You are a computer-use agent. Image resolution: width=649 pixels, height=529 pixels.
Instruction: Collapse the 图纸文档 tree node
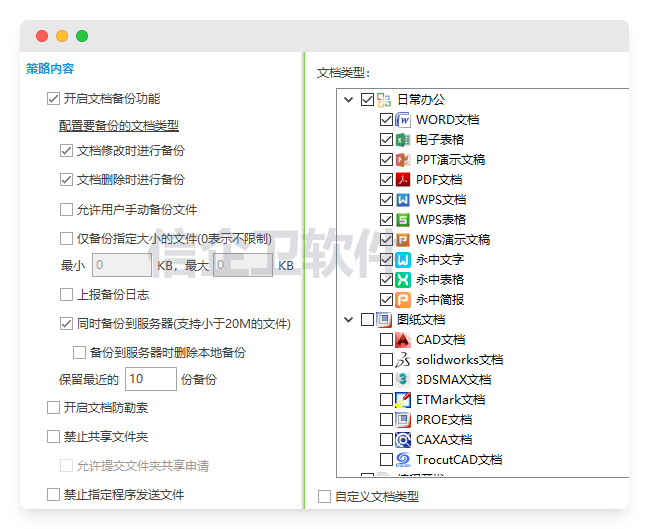(x=348, y=320)
